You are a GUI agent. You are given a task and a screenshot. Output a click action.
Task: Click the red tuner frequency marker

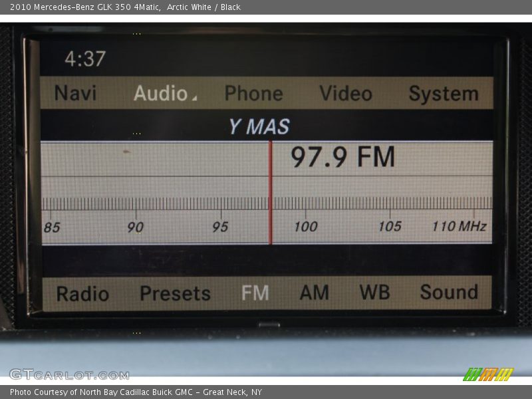pyautogui.click(x=271, y=193)
